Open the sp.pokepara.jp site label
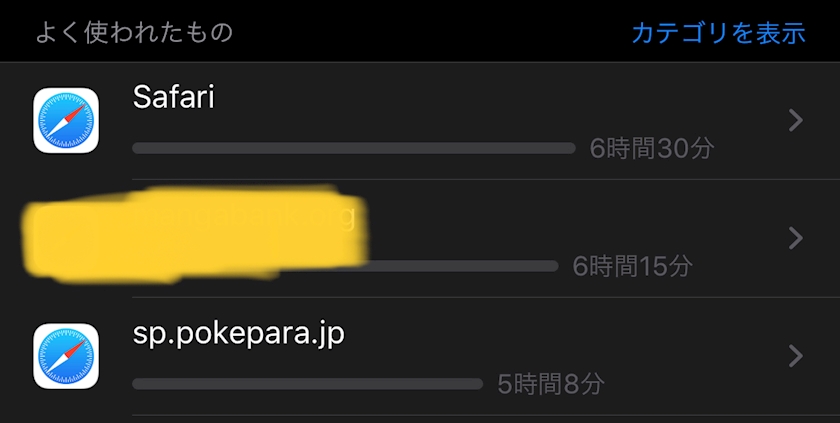The image size is (840, 423). tap(238, 334)
